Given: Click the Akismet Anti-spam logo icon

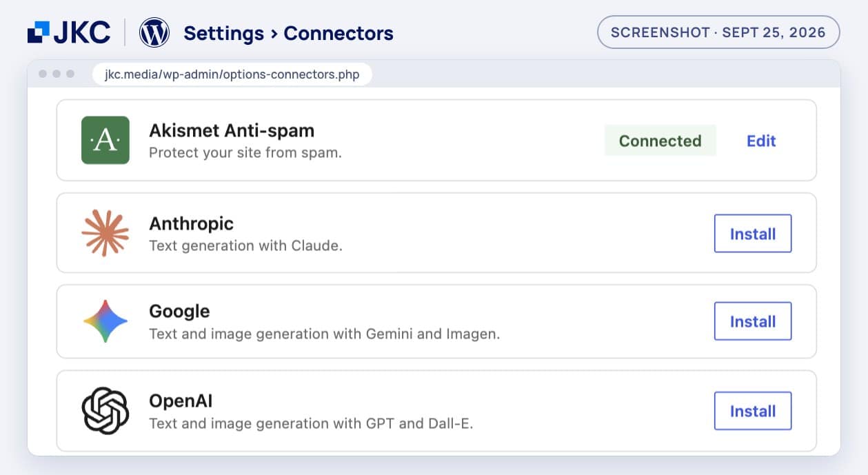Looking at the screenshot, I should point(105,140).
